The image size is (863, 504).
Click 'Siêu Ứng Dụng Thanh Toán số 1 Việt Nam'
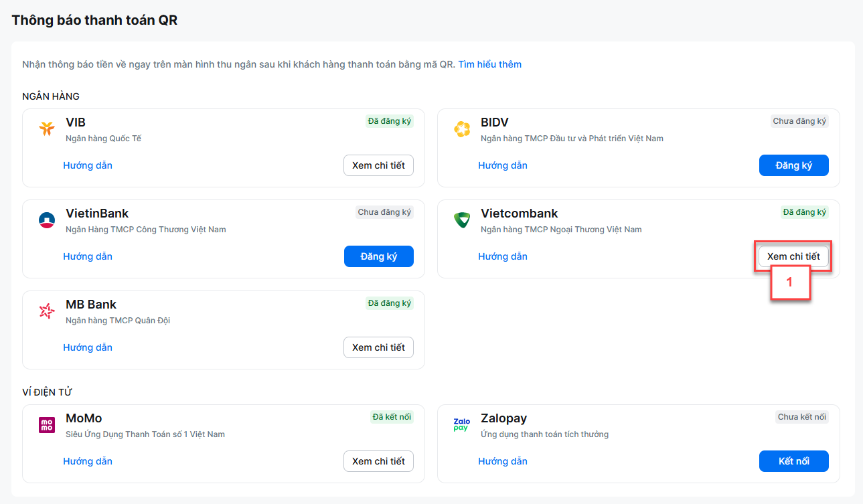pos(145,434)
